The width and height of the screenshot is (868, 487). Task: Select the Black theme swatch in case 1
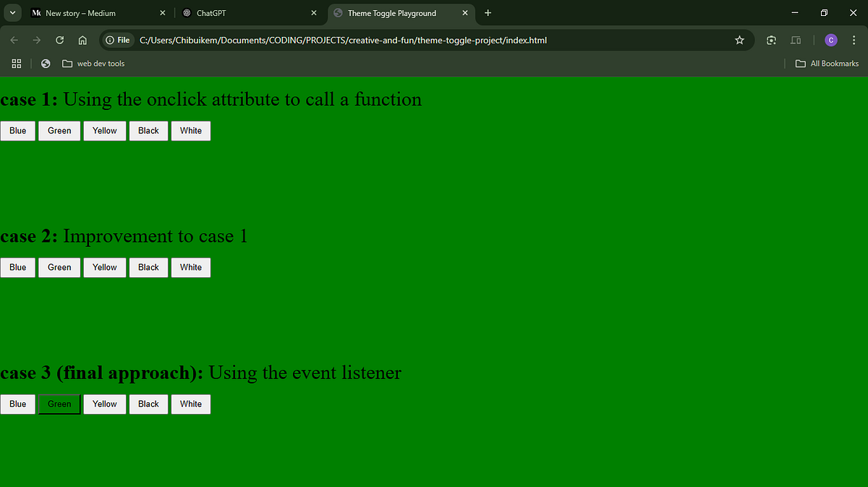[x=148, y=130]
